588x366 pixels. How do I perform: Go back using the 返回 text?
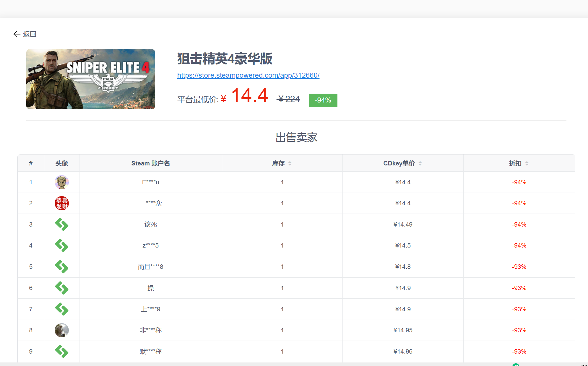pyautogui.click(x=30, y=34)
